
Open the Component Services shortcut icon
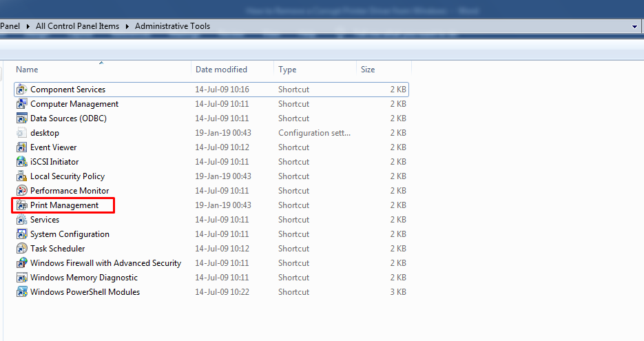point(22,89)
